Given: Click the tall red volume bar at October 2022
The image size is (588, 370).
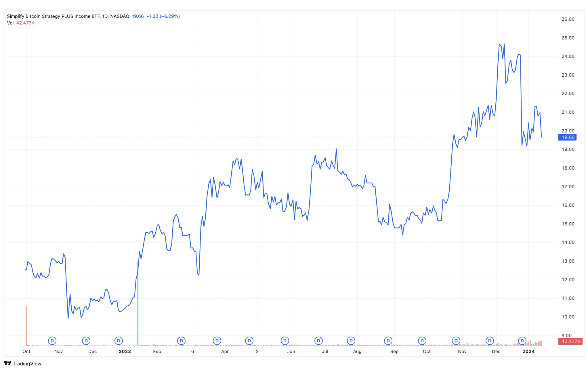Looking at the screenshot, I should pyautogui.click(x=26, y=325).
